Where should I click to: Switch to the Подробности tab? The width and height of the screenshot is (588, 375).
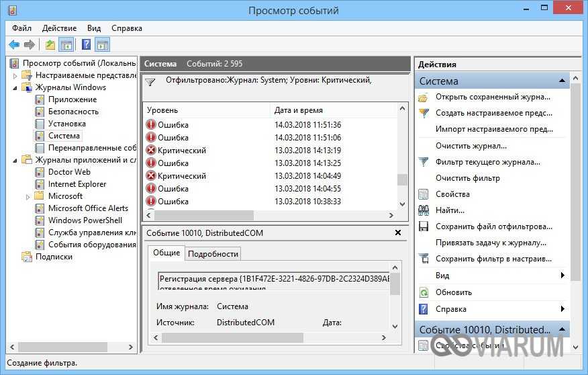tap(213, 253)
